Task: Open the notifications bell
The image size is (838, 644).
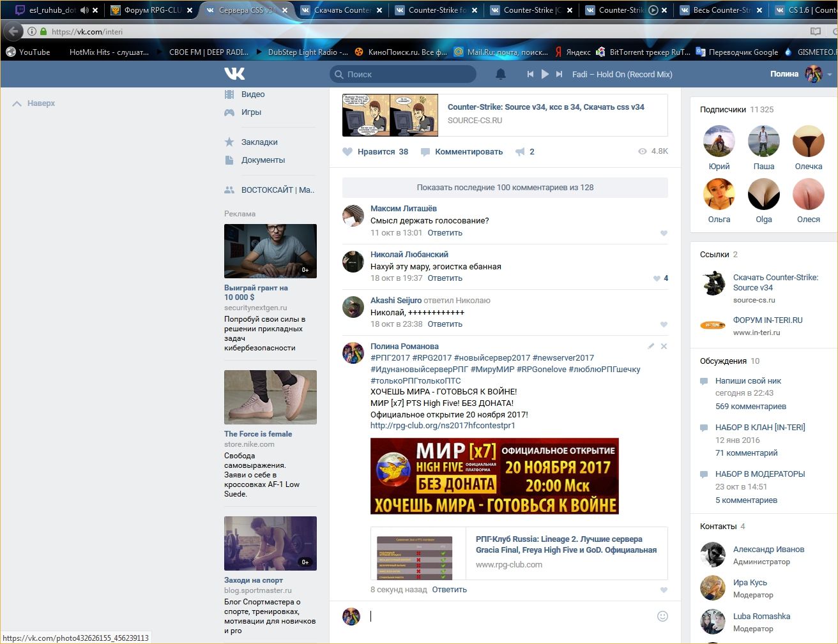Action: point(501,74)
